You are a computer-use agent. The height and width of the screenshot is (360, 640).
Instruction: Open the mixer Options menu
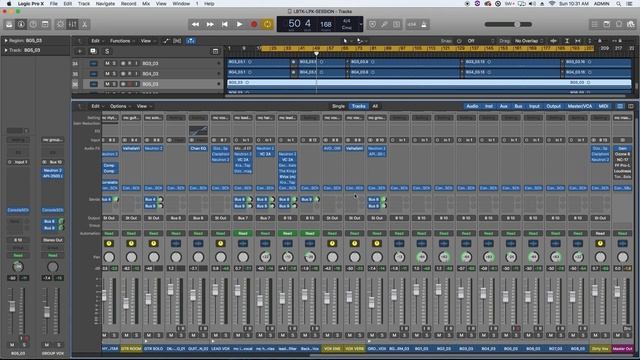coord(120,106)
